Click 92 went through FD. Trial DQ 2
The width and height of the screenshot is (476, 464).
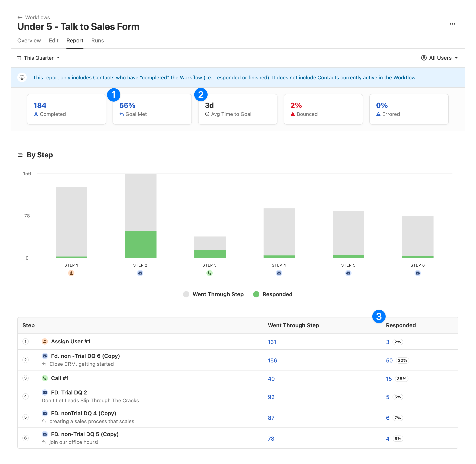click(271, 397)
